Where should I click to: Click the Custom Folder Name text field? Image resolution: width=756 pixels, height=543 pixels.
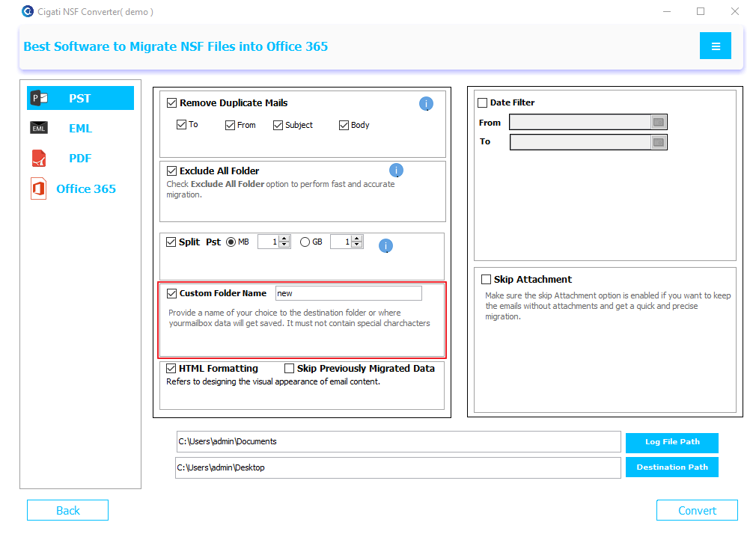[x=349, y=293]
